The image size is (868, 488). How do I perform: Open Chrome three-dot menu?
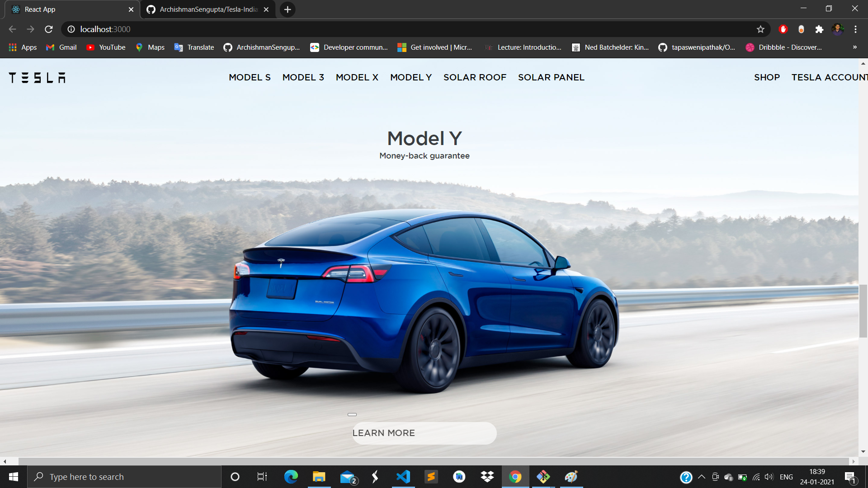855,29
